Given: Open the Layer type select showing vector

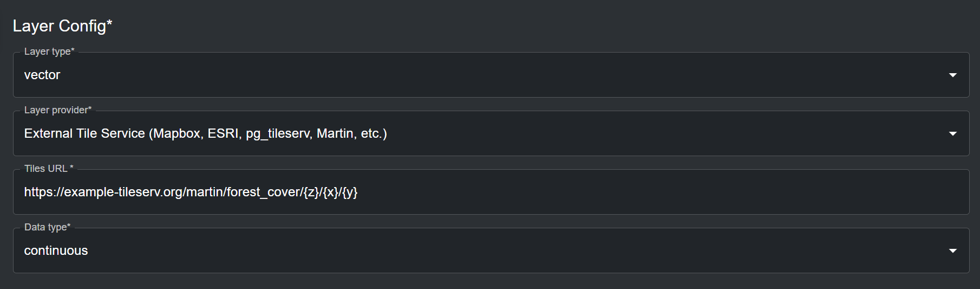Looking at the screenshot, I should pos(487,75).
